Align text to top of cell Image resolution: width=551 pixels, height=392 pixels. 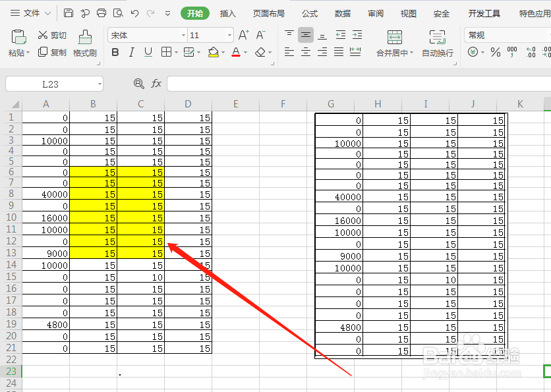[x=289, y=35]
